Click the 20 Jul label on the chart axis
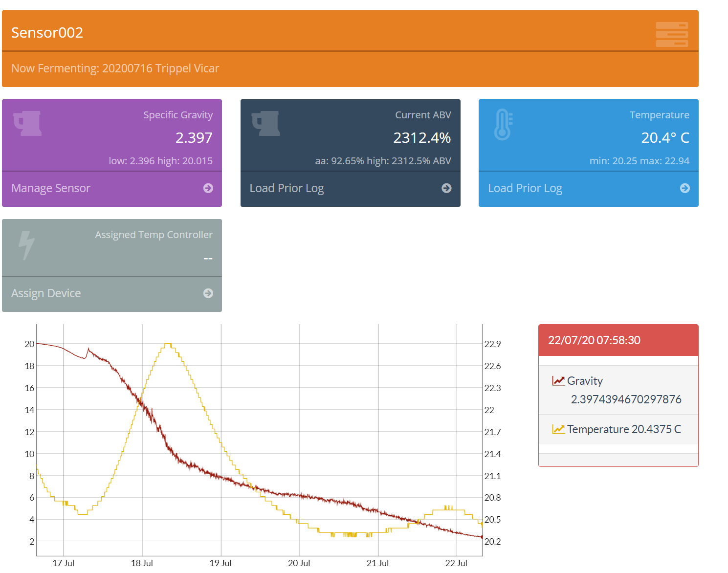This screenshot has height=573, width=728. [299, 563]
